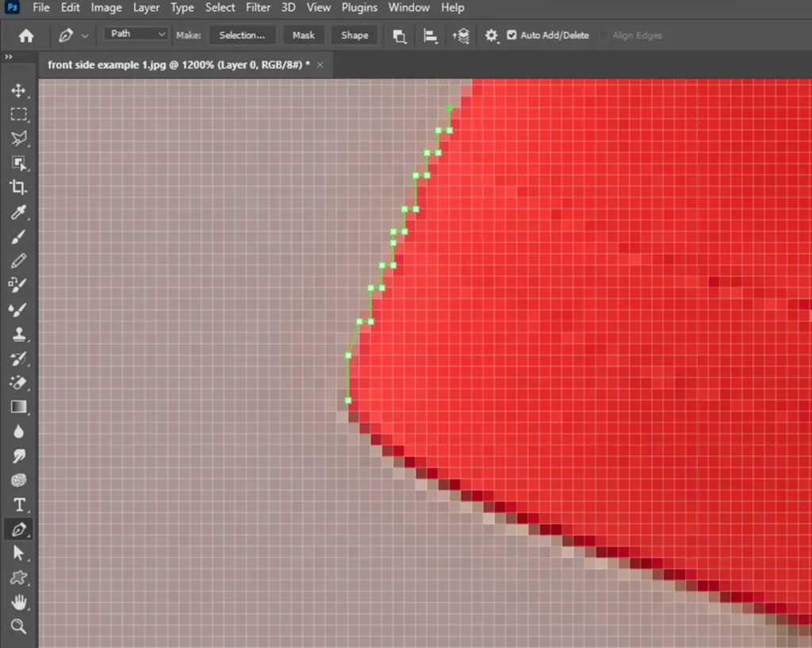Select the Clone Stamp tool
Image resolution: width=812 pixels, height=648 pixels.
coord(19,334)
